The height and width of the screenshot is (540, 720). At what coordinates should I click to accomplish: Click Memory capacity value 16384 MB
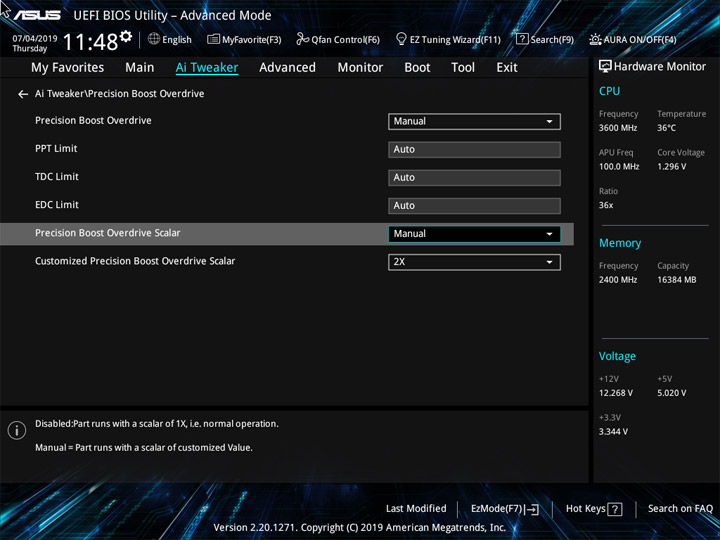(676, 280)
